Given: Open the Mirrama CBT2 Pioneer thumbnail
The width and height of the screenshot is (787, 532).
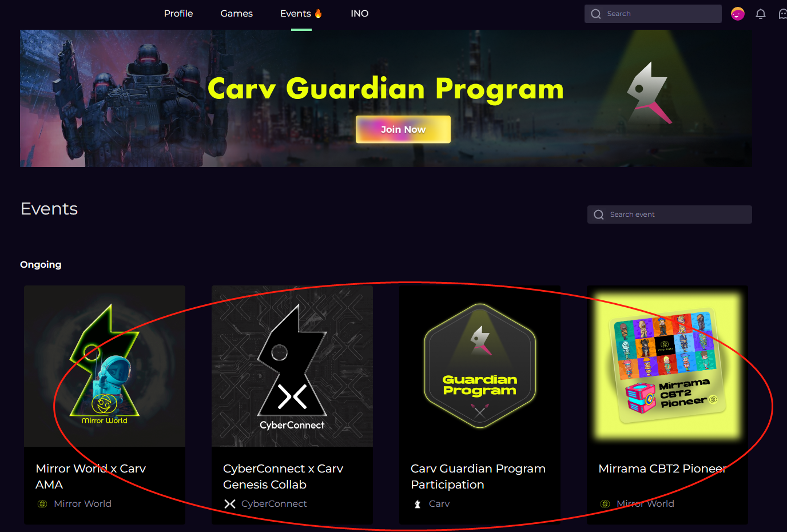Looking at the screenshot, I should (667, 366).
